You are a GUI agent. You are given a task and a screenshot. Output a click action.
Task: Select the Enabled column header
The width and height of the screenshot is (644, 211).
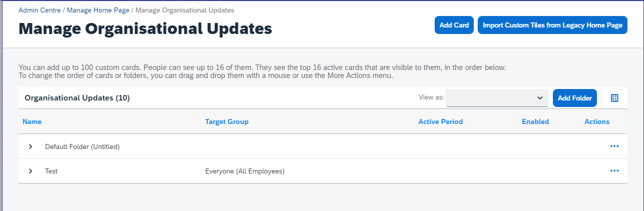(x=535, y=121)
